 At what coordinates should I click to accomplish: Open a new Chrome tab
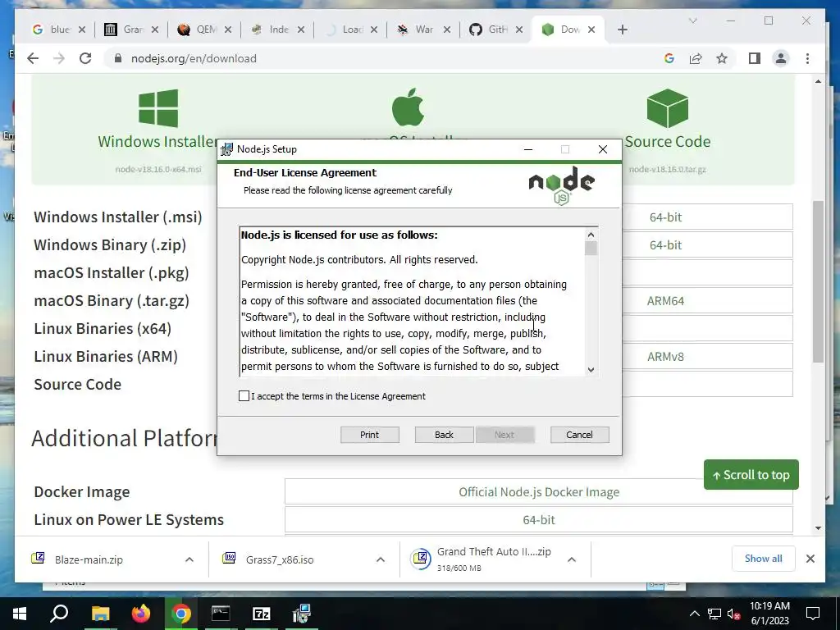622,30
